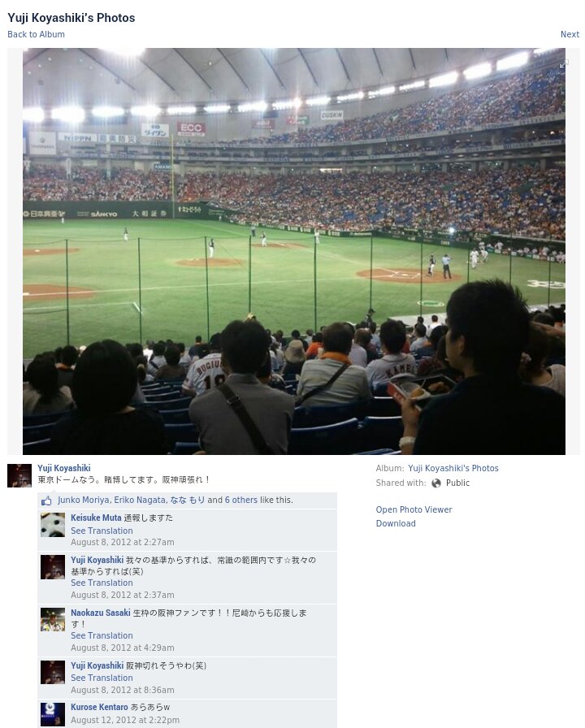Viewport: 585px width, 728px height.
Task: See Translation of Naokazu Sasaki's comment
Action: pos(102,635)
